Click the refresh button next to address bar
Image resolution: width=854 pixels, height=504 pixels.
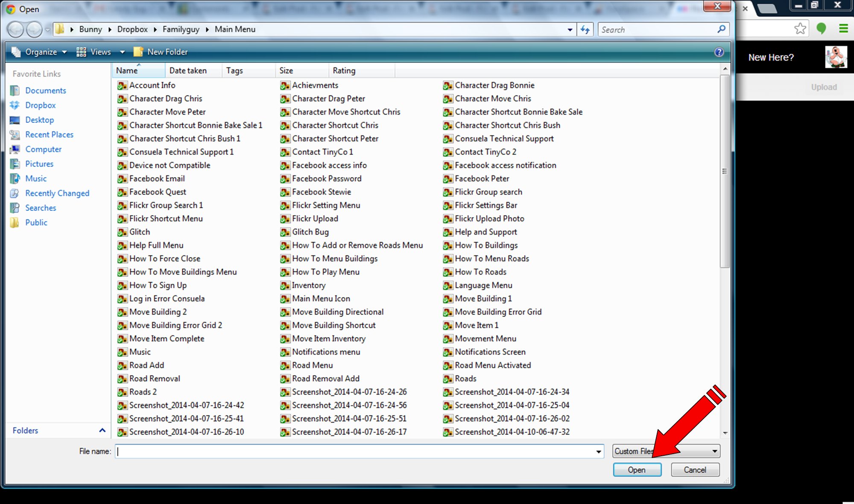[585, 29]
